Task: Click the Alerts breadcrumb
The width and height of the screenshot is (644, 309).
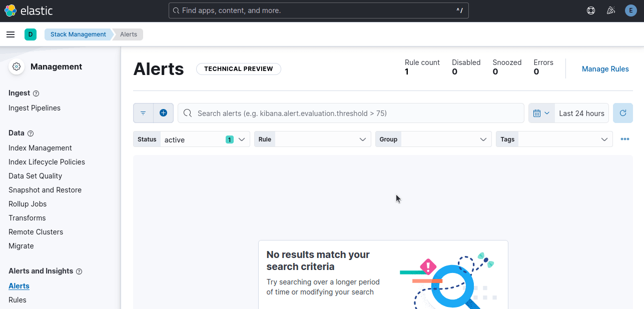Action: coord(129,34)
